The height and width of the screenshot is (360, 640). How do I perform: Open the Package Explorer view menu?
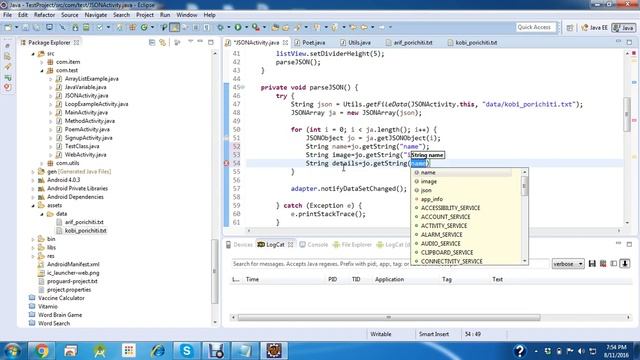[190, 42]
